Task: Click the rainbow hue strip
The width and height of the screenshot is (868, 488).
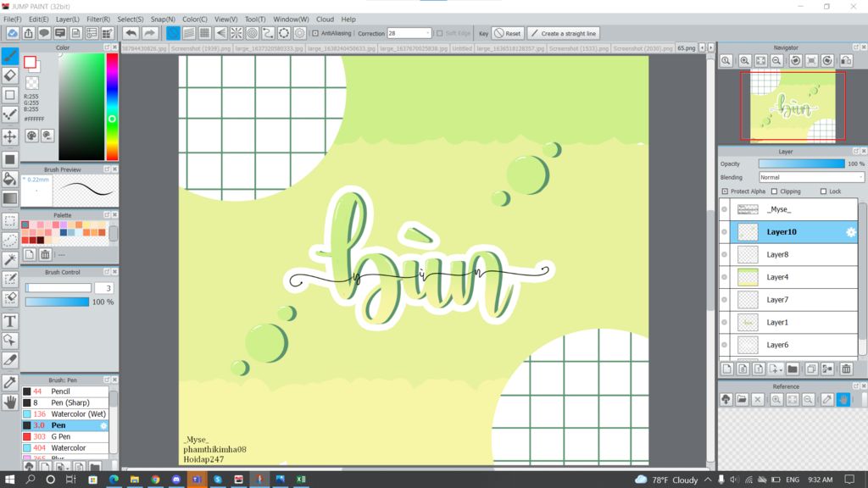Action: (112, 107)
